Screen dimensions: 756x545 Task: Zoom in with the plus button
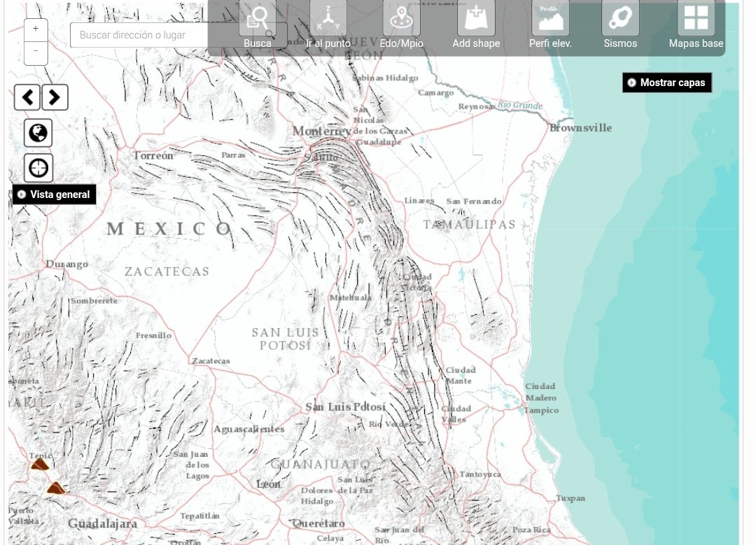click(36, 30)
